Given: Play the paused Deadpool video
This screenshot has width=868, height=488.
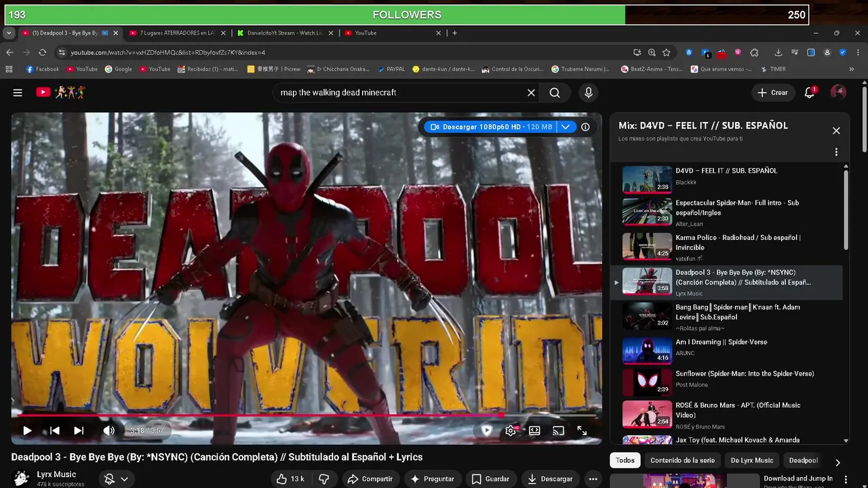Looking at the screenshot, I should coord(27,430).
